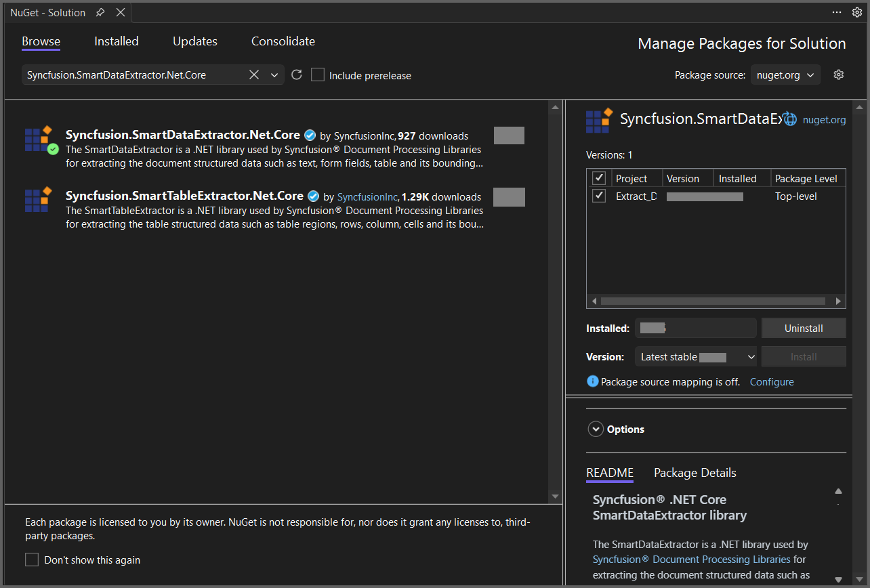Image resolution: width=870 pixels, height=588 pixels.
Task: Open the Updates tab
Action: (195, 41)
